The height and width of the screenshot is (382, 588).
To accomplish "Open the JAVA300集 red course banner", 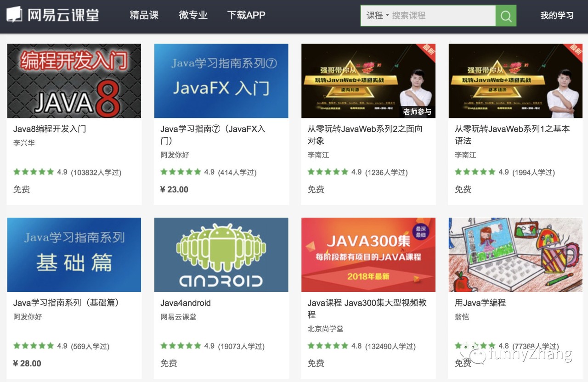I will [x=368, y=255].
